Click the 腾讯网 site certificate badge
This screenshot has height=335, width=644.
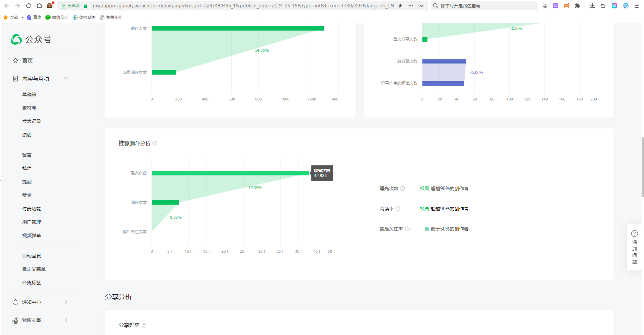point(70,6)
